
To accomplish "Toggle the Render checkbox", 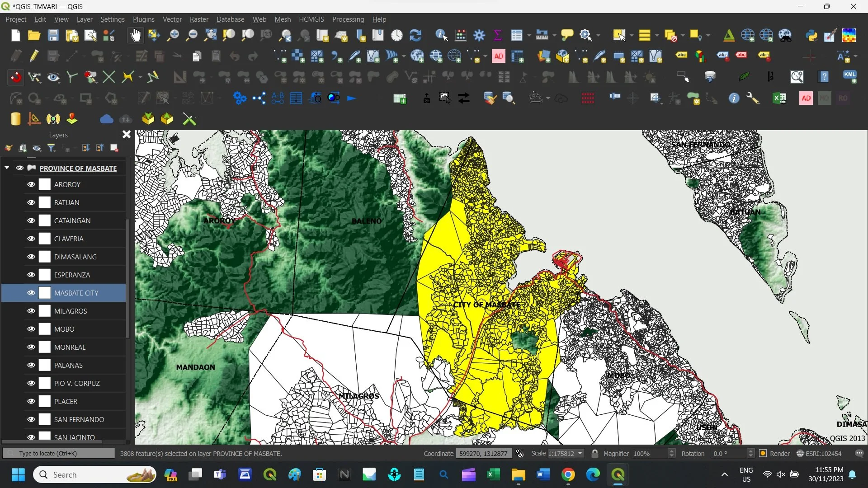I will coord(763,453).
